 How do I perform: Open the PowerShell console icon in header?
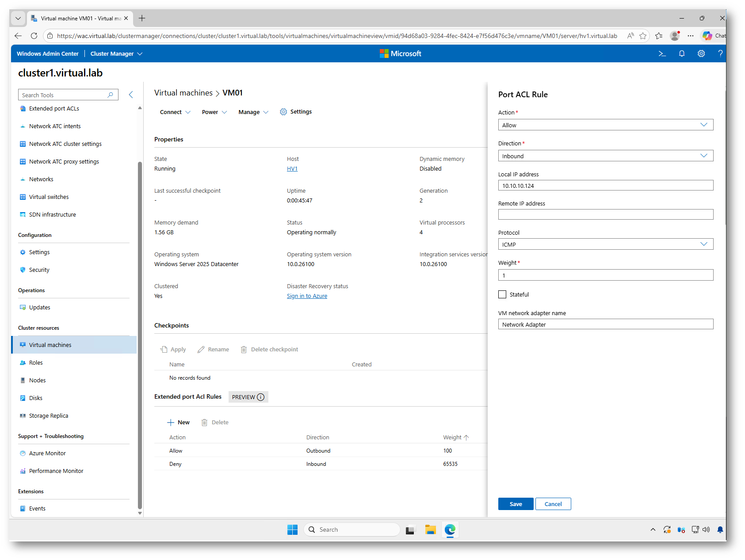coord(662,53)
